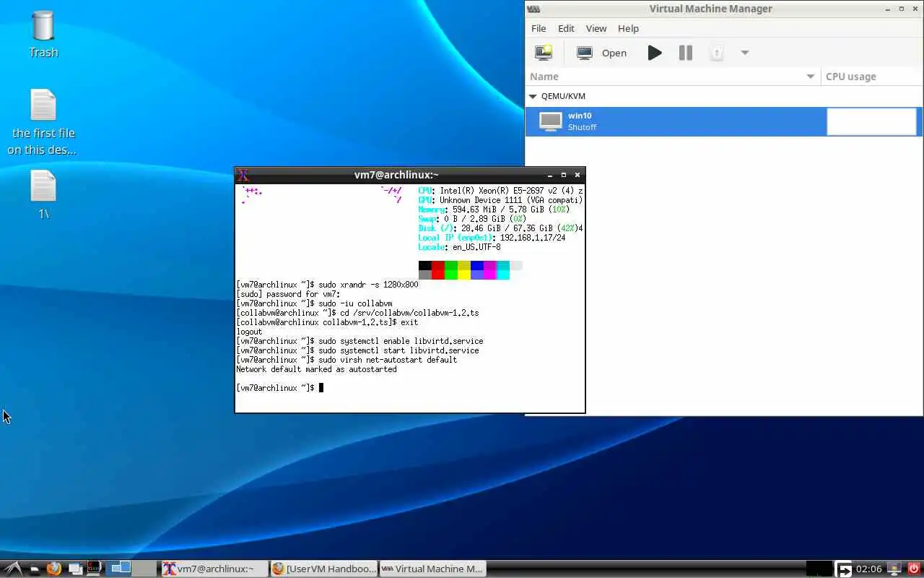The image size is (924, 578).
Task: Click the red power button in taskbar
Action: click(x=914, y=569)
